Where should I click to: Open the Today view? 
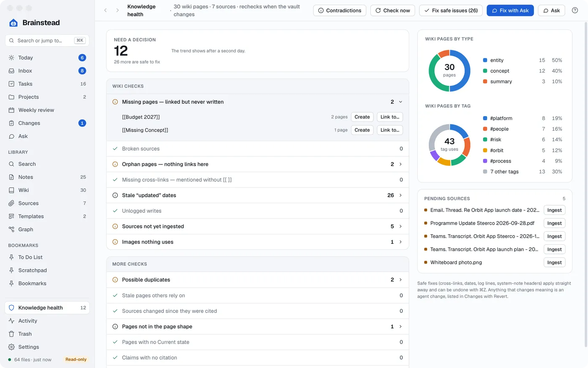pyautogui.click(x=47, y=58)
